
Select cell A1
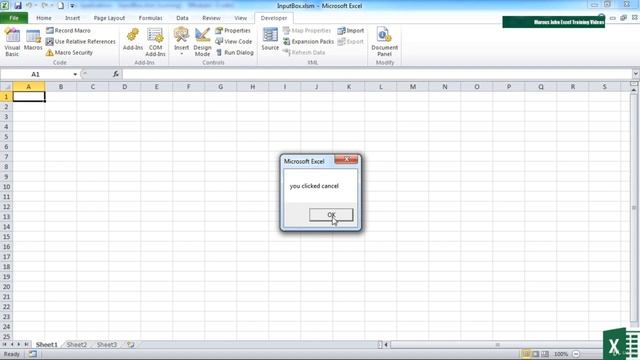tap(29, 96)
